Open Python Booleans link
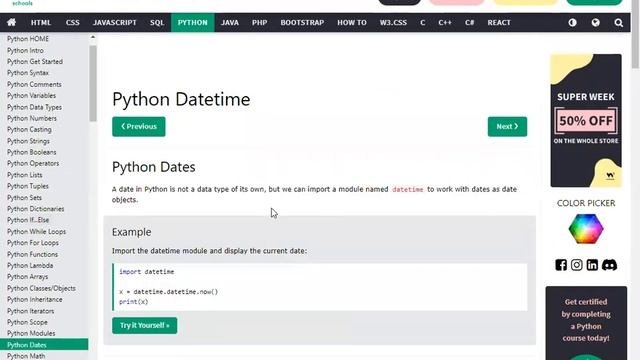The image size is (640, 360). (x=31, y=152)
